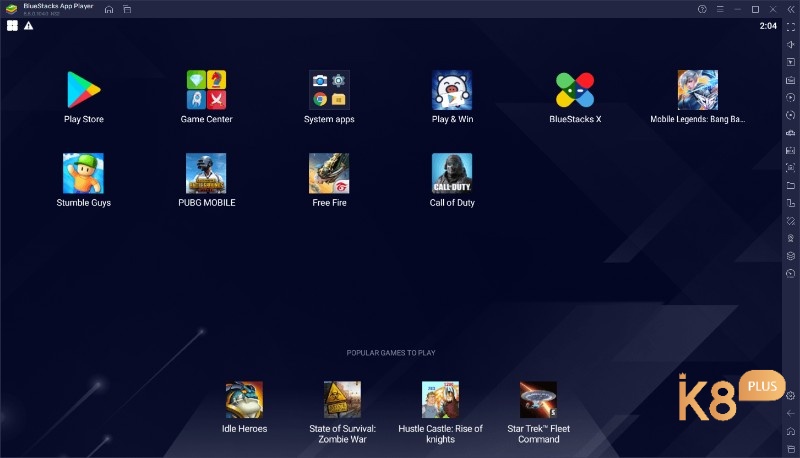The height and width of the screenshot is (458, 800).
Task: Take a screenshot using sidebar icon
Action: [791, 167]
